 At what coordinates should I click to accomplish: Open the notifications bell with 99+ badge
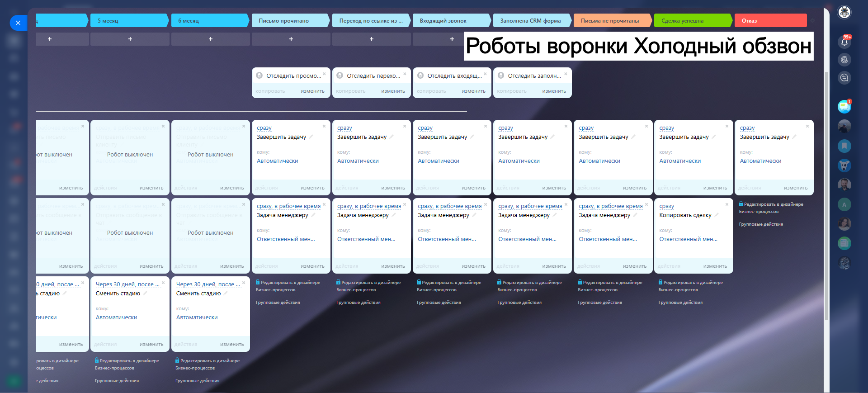tap(844, 42)
